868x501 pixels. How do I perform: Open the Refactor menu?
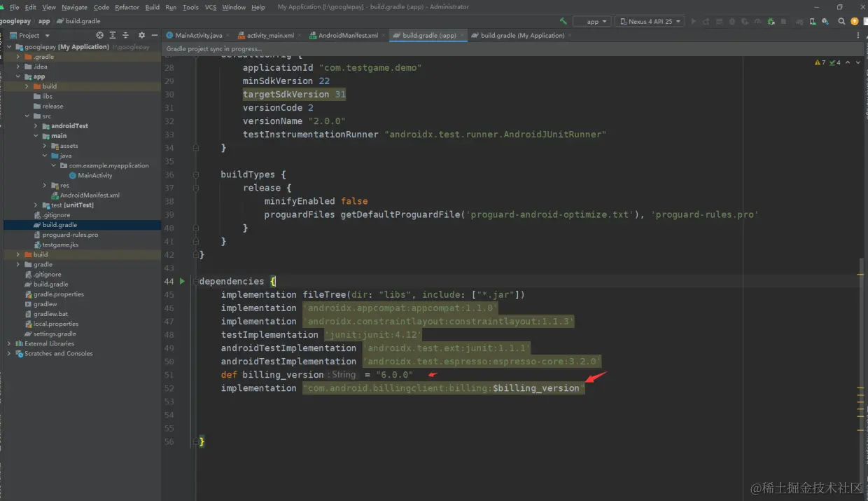[x=127, y=7]
